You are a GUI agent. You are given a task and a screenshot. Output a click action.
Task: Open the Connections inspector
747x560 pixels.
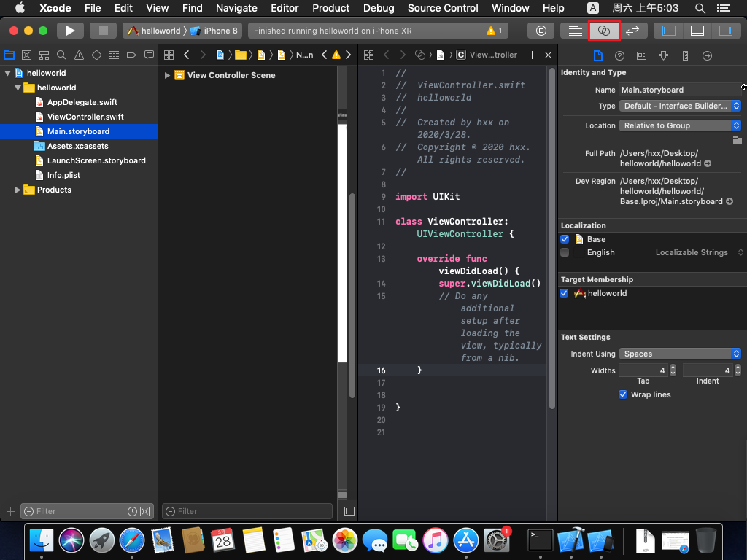[707, 55]
